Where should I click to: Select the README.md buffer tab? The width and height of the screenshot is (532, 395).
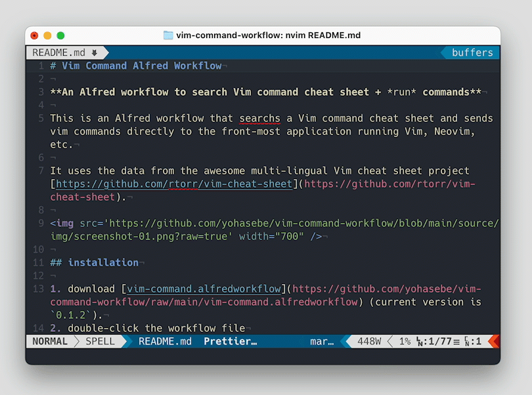click(x=59, y=52)
